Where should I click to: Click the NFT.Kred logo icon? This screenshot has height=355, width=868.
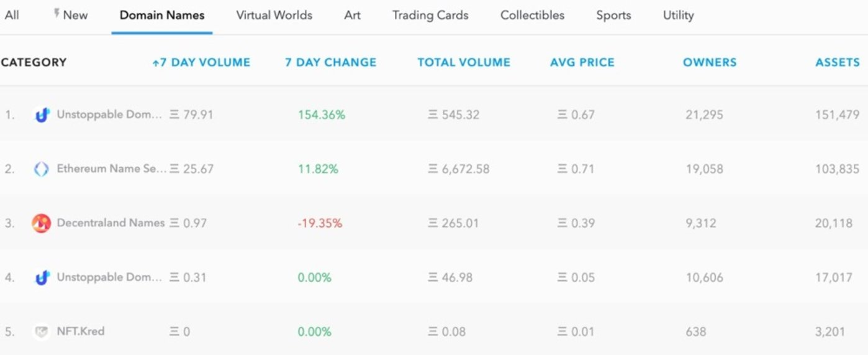point(42,331)
